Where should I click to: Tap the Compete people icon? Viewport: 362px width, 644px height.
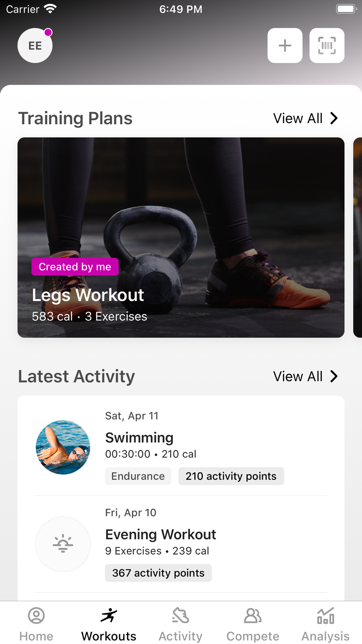pyautogui.click(x=253, y=615)
